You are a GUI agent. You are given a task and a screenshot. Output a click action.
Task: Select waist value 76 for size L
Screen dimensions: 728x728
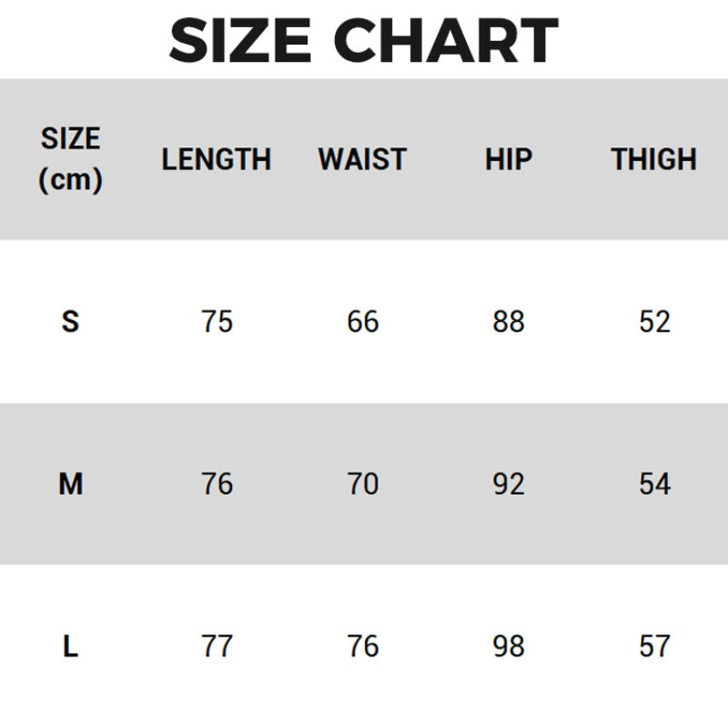pyautogui.click(x=362, y=646)
